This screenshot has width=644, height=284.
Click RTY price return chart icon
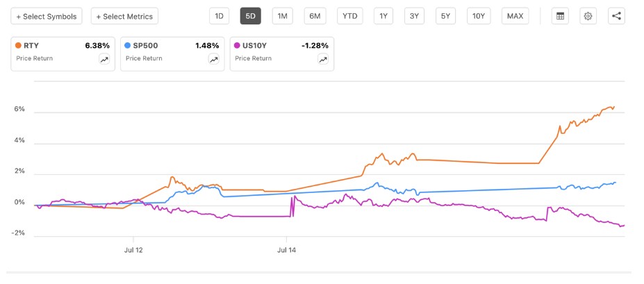pyautogui.click(x=104, y=59)
